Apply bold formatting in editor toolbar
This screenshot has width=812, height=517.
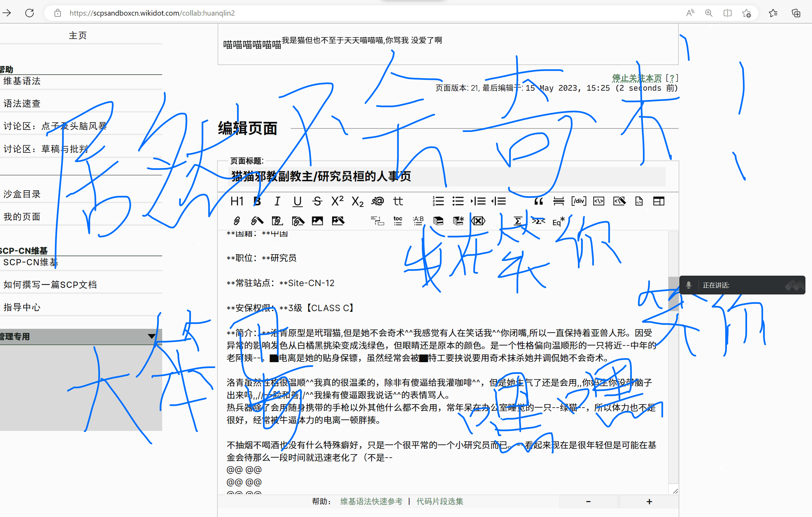tap(257, 201)
